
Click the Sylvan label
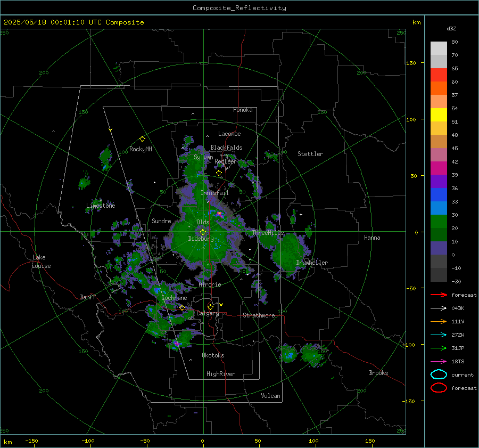pyautogui.click(x=203, y=157)
